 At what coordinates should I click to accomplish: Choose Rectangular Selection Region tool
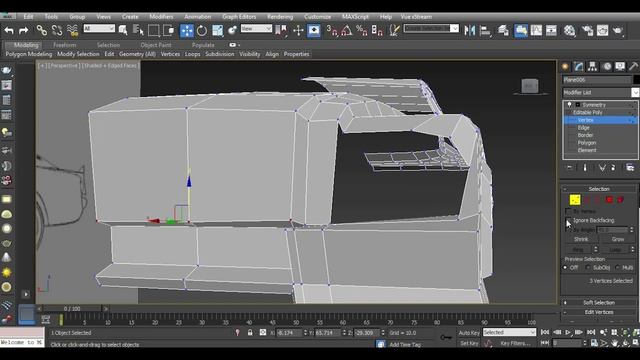pos(153,30)
